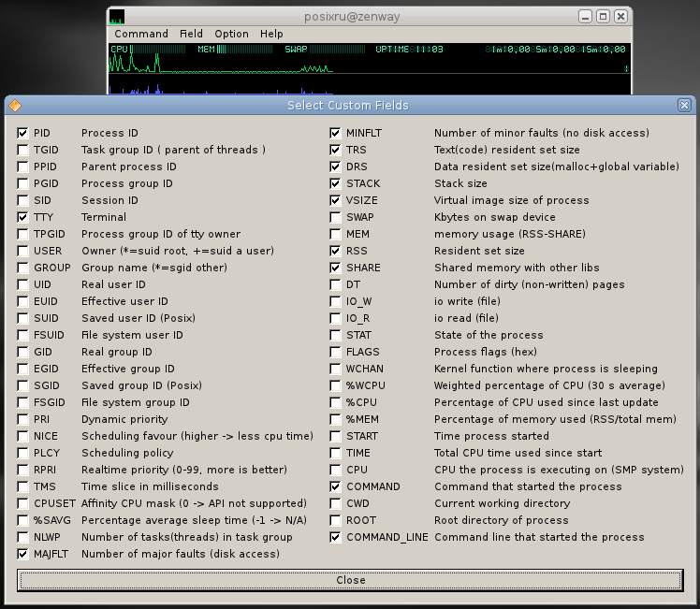
Task: Enable the UID Real user ID checkbox
Action: (22, 284)
